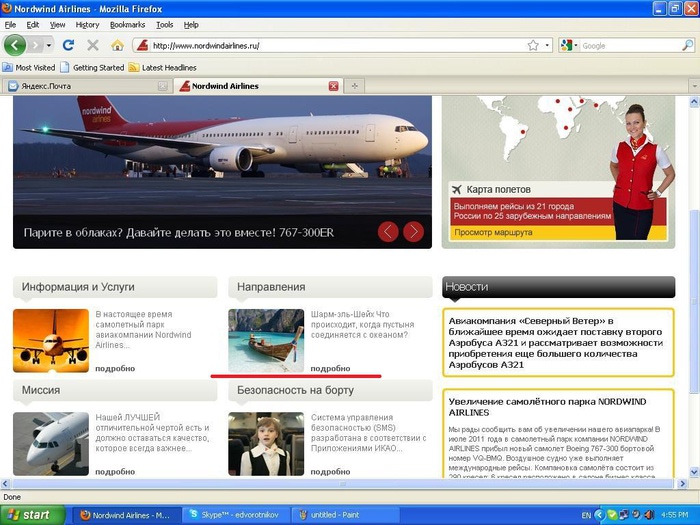The image size is (700, 525).
Task: Click the Forward navigation arrow
Action: point(36,45)
